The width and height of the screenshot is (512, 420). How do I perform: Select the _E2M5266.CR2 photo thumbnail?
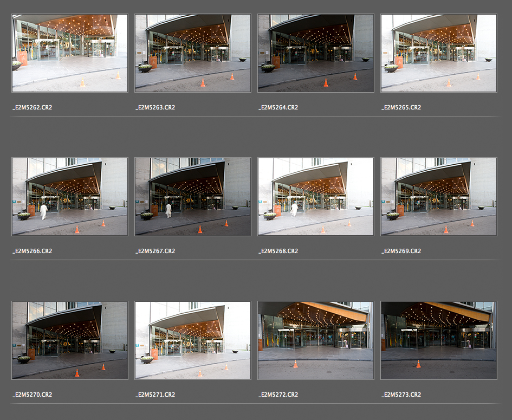pyautogui.click(x=70, y=197)
